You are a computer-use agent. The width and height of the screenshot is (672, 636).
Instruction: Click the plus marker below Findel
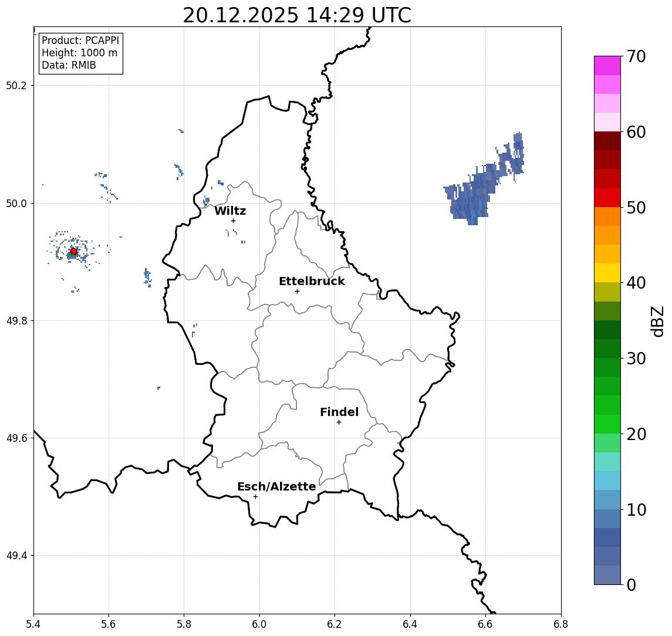pos(339,422)
